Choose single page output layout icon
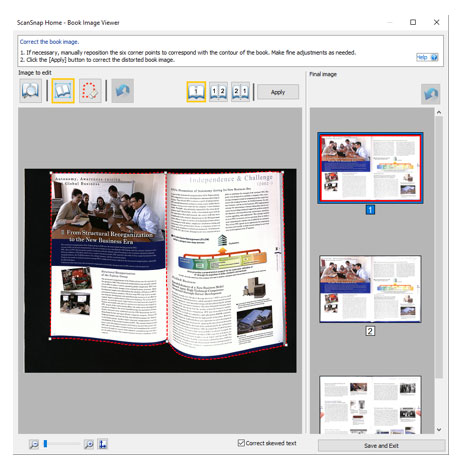 pos(196,92)
